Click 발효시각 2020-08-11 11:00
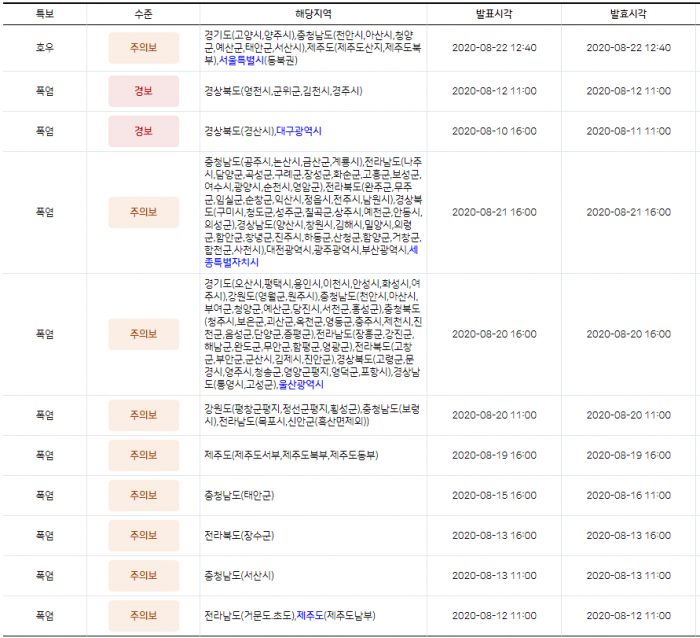700x638 pixels. (x=629, y=131)
